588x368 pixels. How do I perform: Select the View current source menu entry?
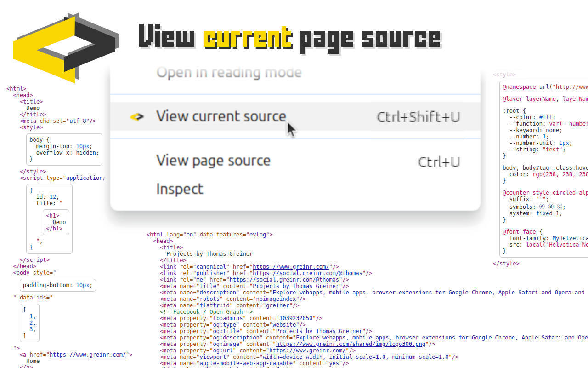tap(295, 116)
